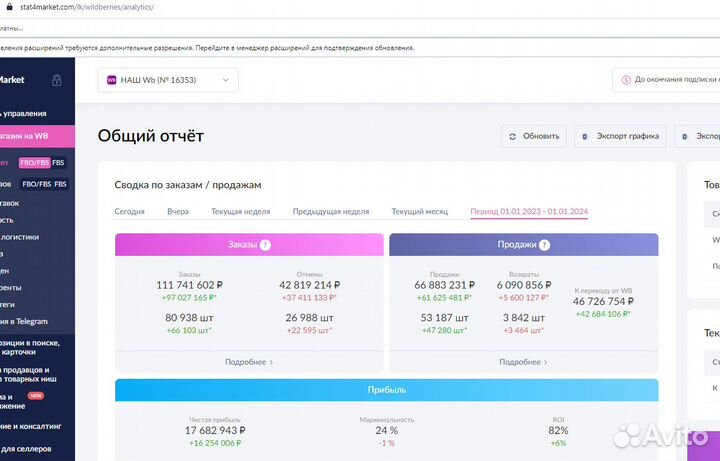Click the NEW badge in the sidebar

(36, 395)
